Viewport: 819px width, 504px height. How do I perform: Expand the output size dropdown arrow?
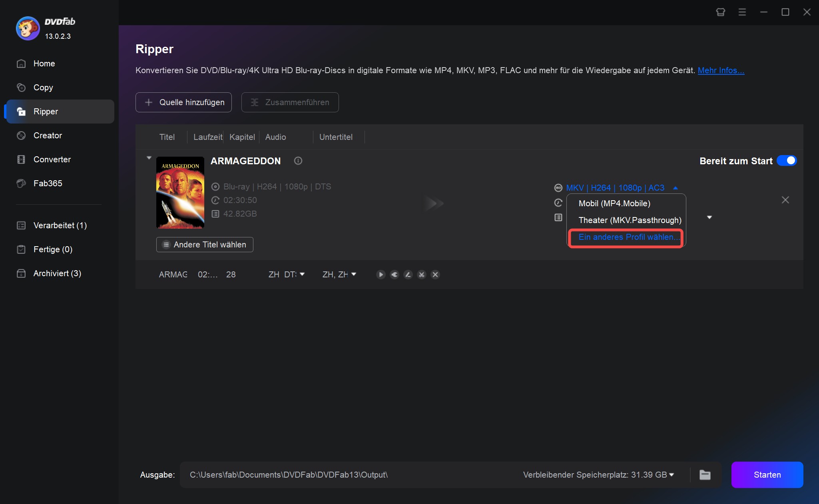pyautogui.click(x=709, y=217)
